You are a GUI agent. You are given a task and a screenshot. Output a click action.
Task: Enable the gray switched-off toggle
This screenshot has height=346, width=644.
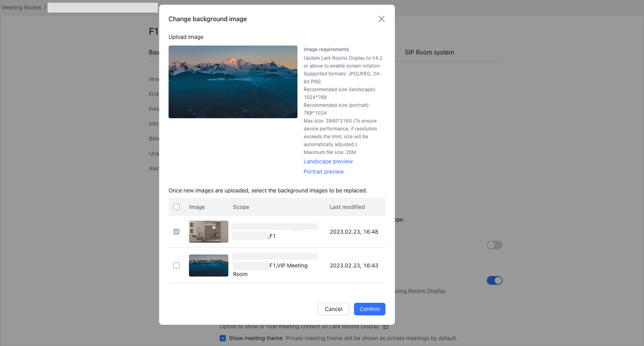(x=494, y=245)
